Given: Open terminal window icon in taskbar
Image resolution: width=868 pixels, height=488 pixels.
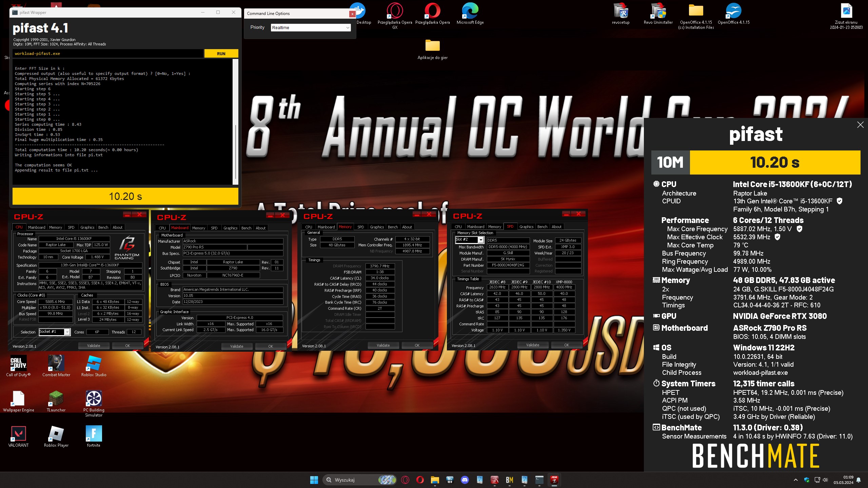Looking at the screenshot, I should 539,480.
